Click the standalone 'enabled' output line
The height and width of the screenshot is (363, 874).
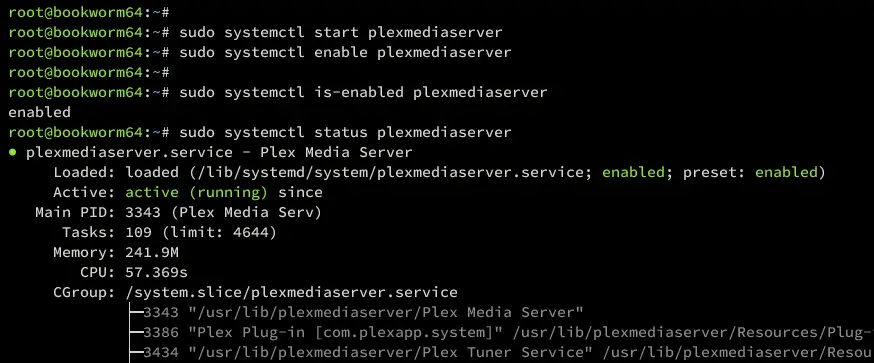click(x=40, y=113)
